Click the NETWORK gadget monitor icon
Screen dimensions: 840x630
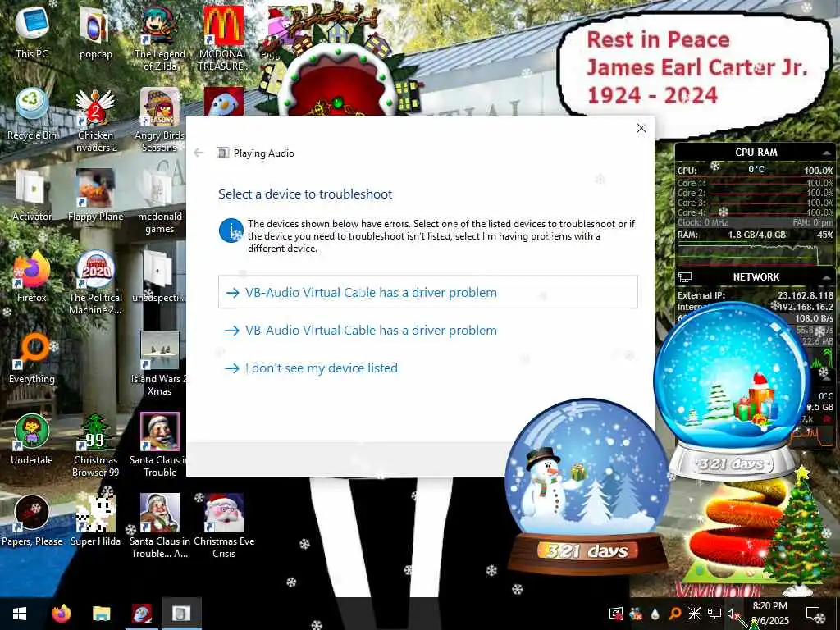pyautogui.click(x=685, y=277)
